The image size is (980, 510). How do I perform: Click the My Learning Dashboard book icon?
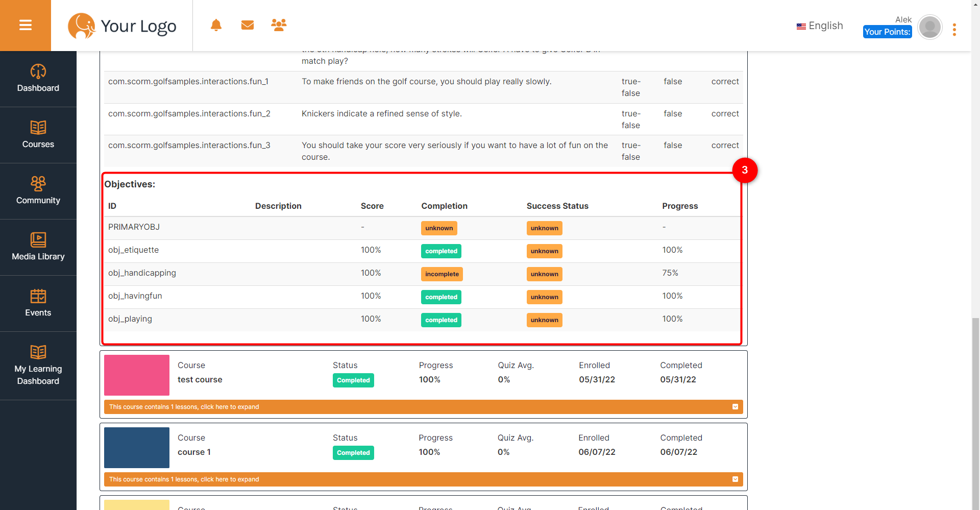point(38,352)
